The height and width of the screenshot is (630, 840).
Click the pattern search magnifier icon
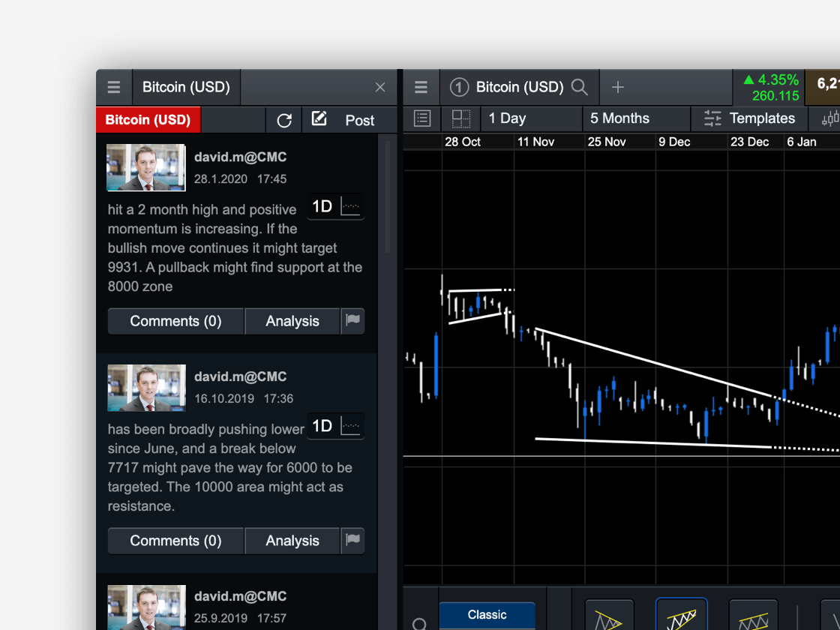(x=420, y=623)
